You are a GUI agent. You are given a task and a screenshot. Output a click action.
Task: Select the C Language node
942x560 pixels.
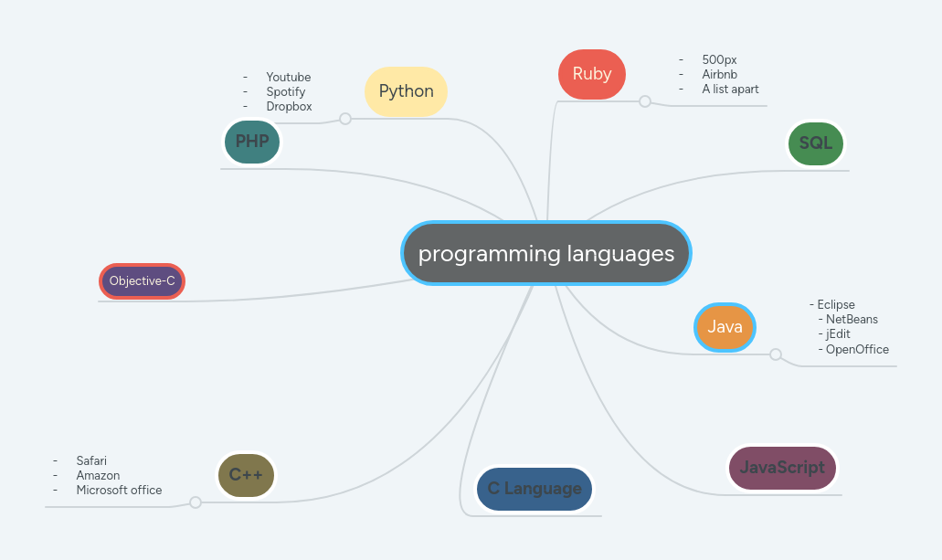click(x=534, y=489)
